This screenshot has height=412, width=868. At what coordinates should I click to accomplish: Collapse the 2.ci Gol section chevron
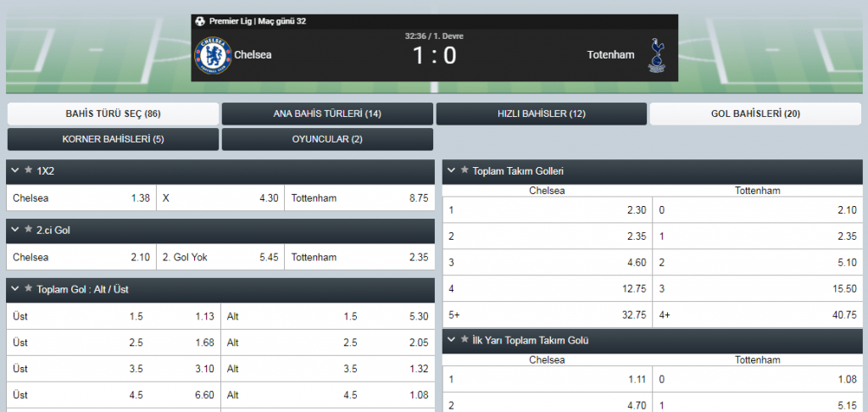pos(15,231)
